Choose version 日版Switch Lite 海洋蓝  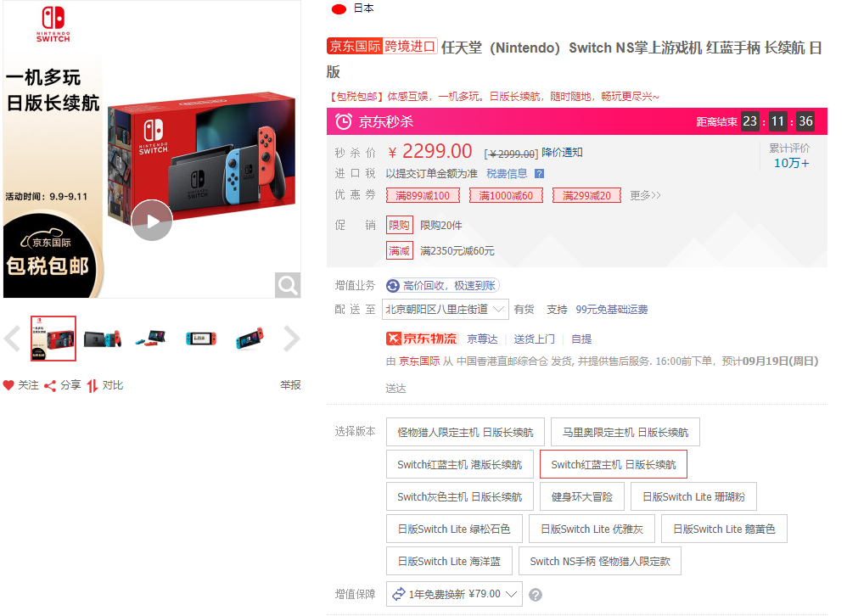[x=449, y=561]
